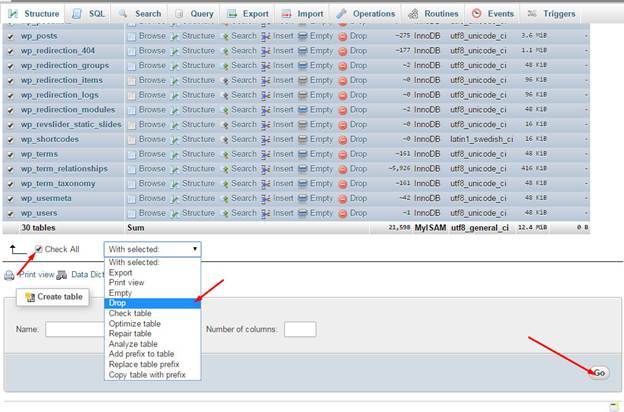Viewport: 624px width, 412px height.
Task: Click Structure icon for wp_redirection_404
Action: 175,51
